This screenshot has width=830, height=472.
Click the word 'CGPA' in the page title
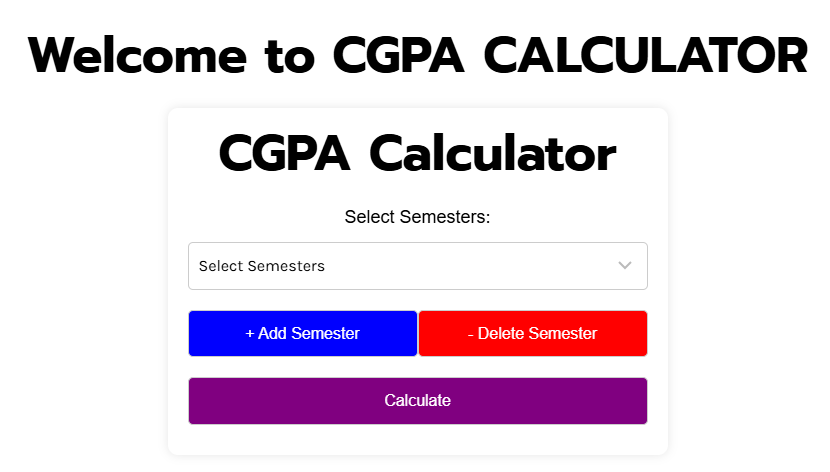pos(399,55)
